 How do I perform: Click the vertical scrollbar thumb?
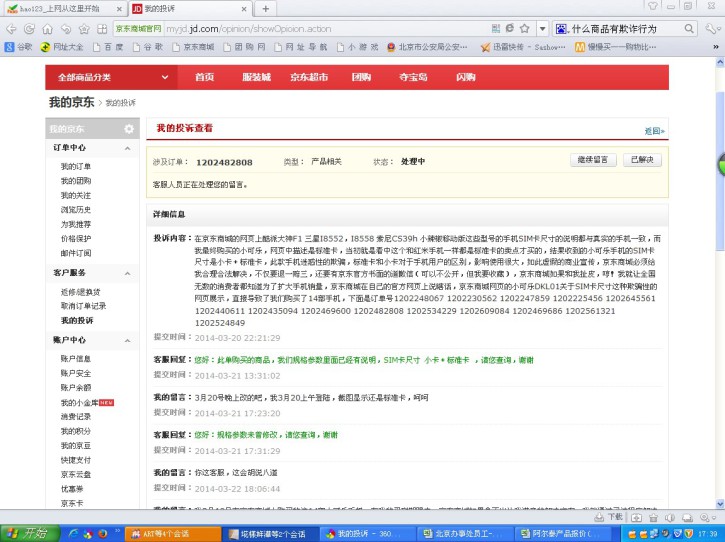pyautogui.click(x=720, y=171)
